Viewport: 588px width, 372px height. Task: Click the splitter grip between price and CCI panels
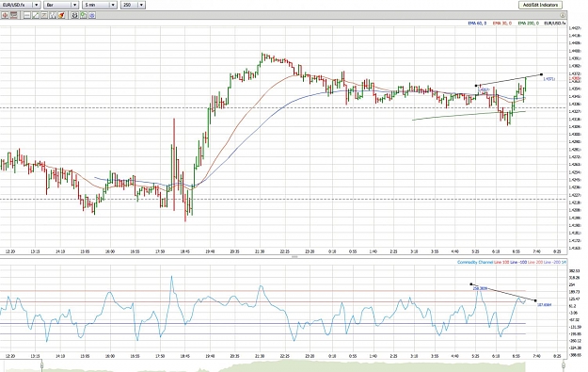(294, 257)
